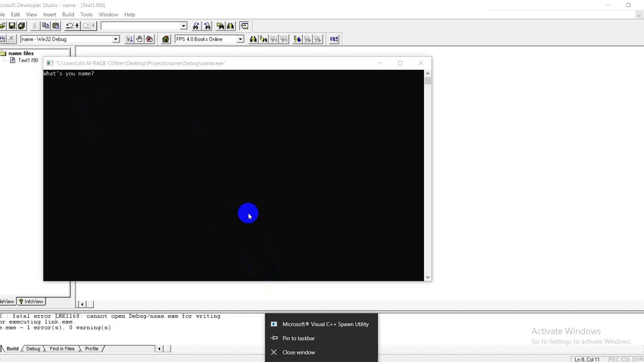Click the console window scroll down arrow

428,277
